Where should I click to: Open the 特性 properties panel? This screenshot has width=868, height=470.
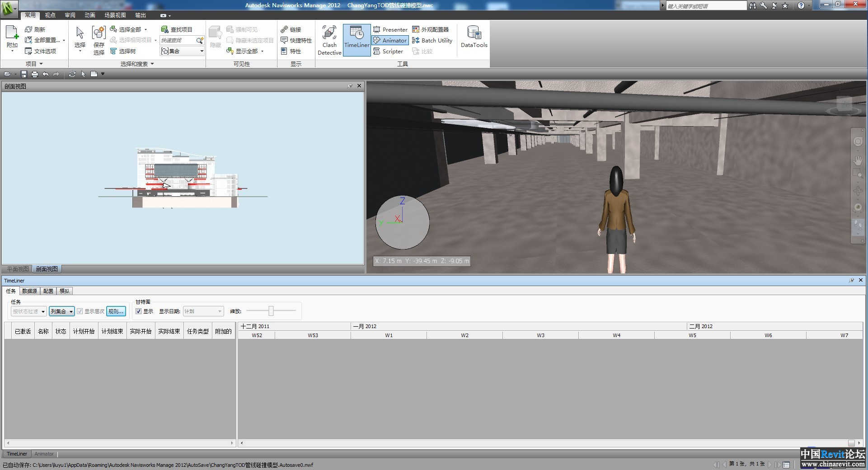tap(291, 51)
